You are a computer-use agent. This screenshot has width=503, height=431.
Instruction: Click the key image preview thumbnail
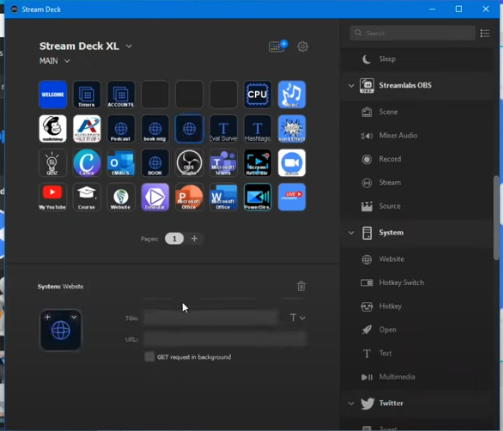click(61, 330)
